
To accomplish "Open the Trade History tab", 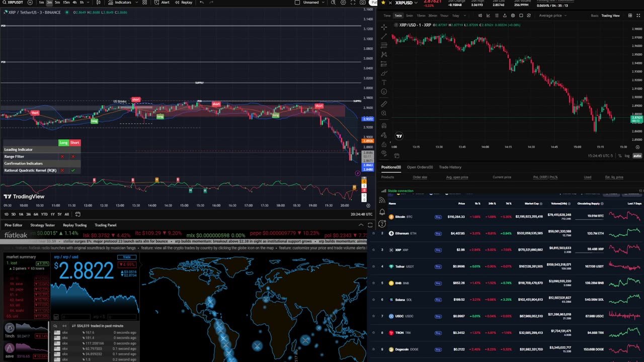I will [x=450, y=167].
